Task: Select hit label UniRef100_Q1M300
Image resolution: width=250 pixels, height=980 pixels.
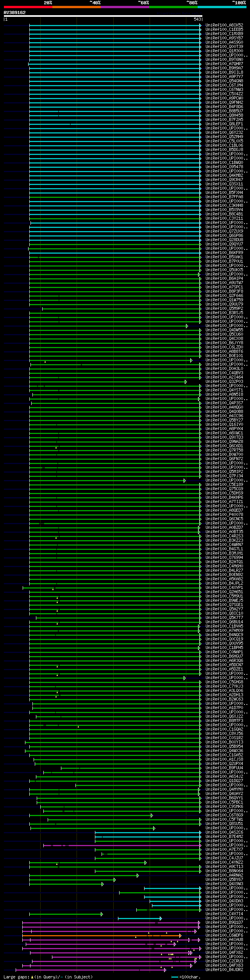Action: pyautogui.click(x=224, y=51)
